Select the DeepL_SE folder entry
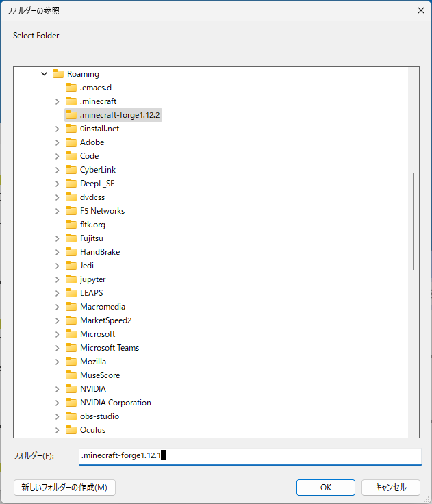 (x=99, y=184)
